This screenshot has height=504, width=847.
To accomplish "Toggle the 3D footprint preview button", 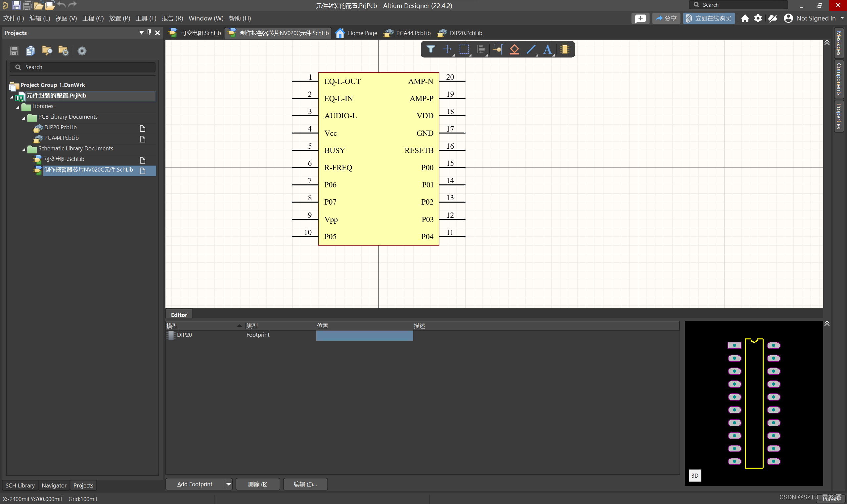I will coord(695,476).
